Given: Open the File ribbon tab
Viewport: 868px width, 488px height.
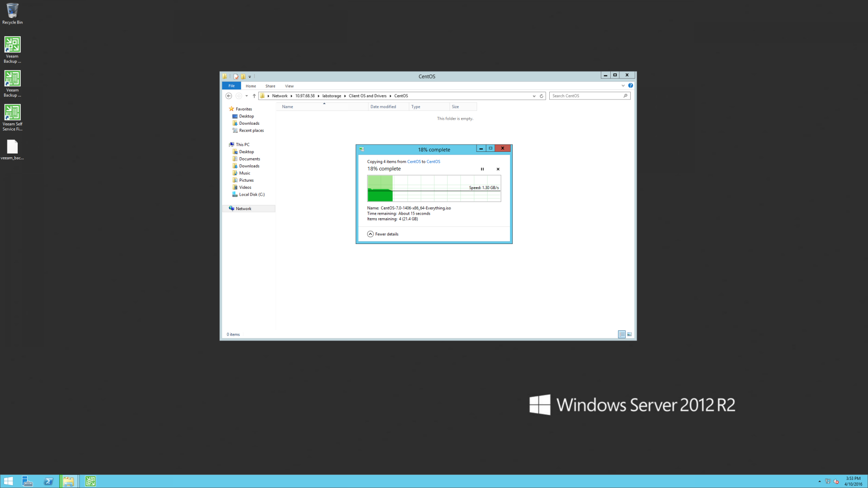Looking at the screenshot, I should coord(231,86).
